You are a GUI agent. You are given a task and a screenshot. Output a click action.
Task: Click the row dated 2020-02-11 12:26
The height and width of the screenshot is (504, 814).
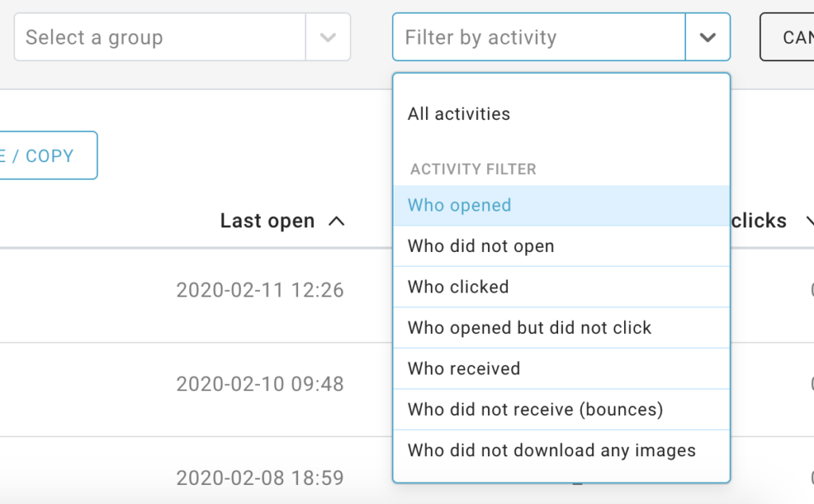pyautogui.click(x=260, y=290)
